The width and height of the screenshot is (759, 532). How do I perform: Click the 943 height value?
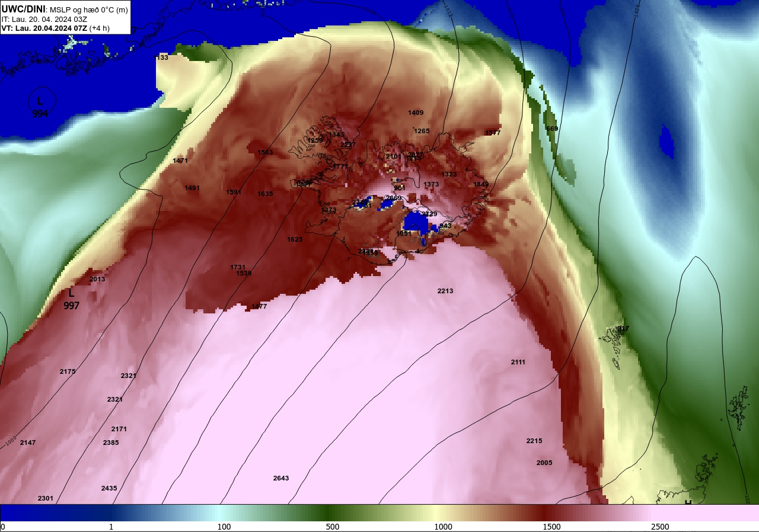click(445, 226)
